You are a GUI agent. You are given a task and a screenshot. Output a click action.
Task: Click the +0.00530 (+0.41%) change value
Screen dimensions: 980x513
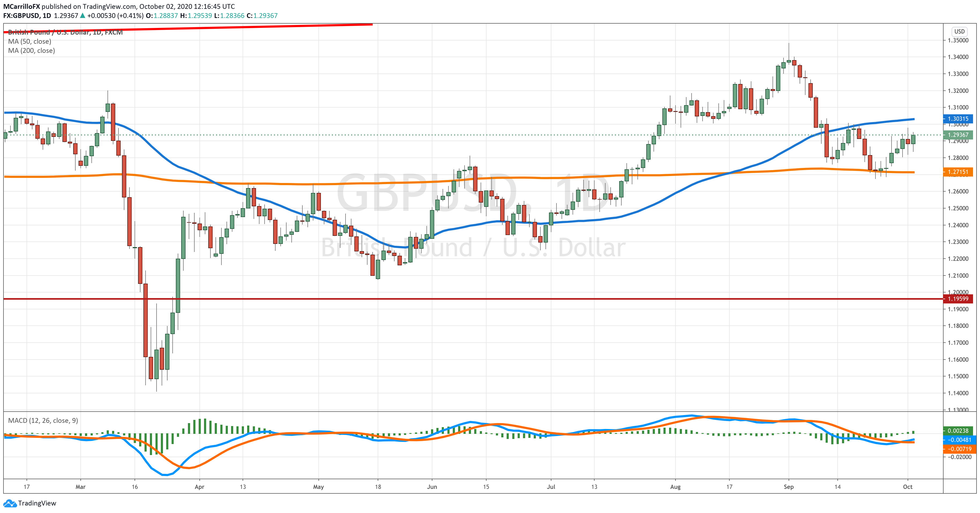115,16
